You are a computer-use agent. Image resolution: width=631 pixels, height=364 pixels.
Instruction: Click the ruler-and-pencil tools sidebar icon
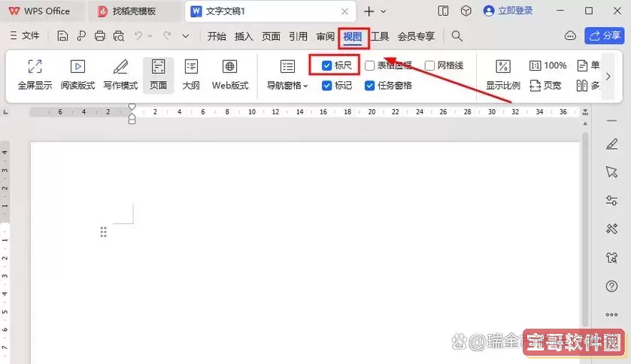pos(611,229)
